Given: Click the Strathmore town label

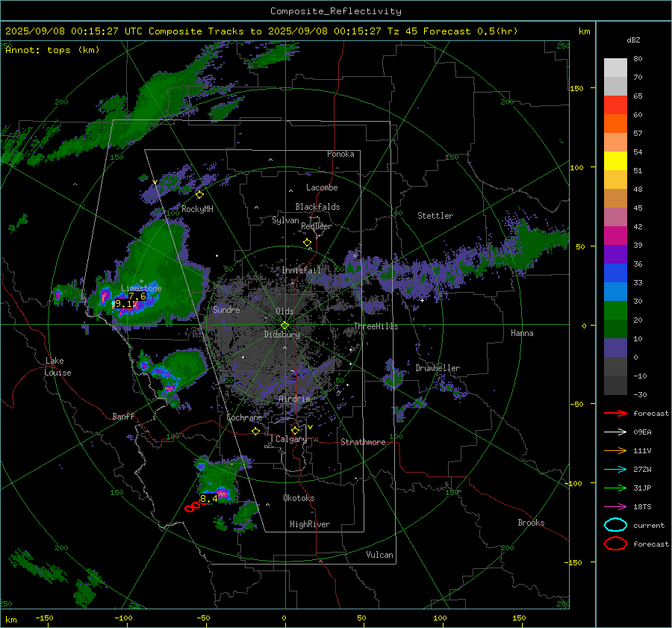Looking at the screenshot, I should click(363, 442).
